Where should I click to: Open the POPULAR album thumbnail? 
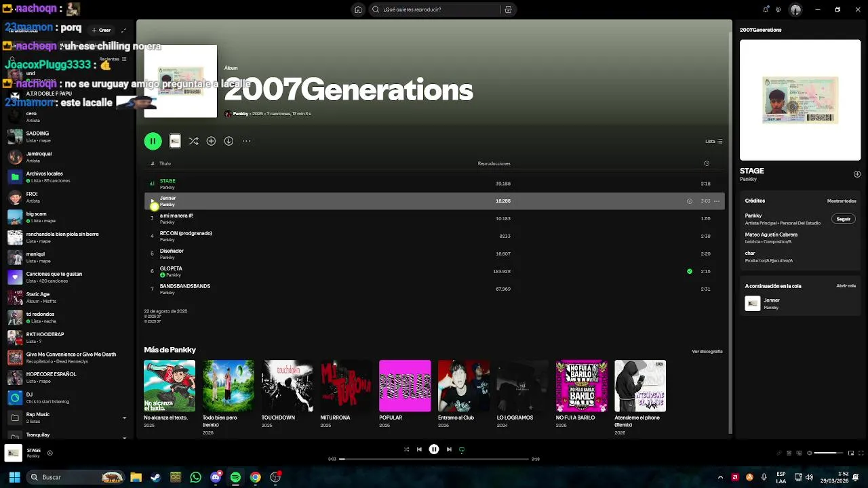405,386
